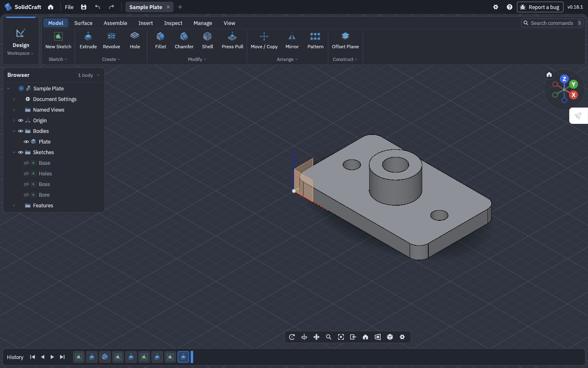The width and height of the screenshot is (588, 368).
Task: Open the view cube icon in view toolbar
Action: tap(390, 337)
